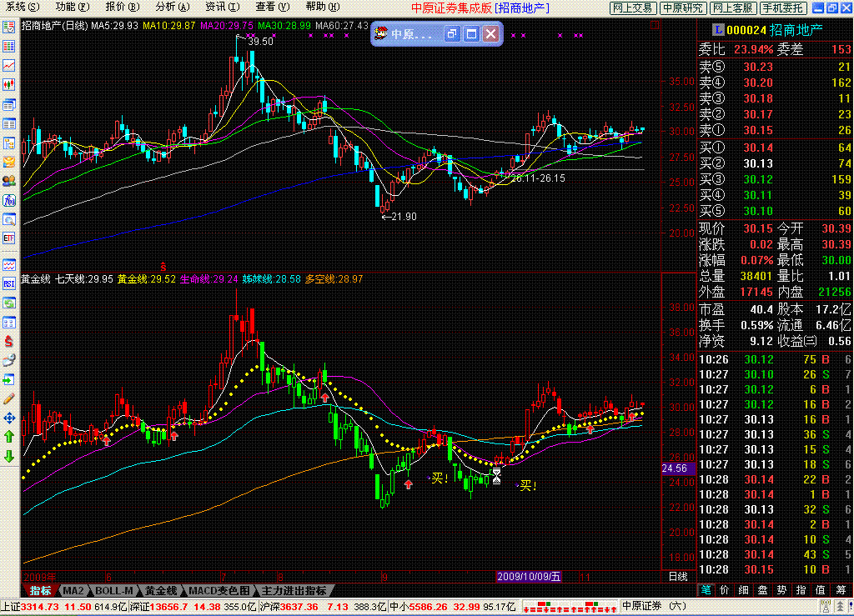
Task: Open the 查看(V) menu
Action: click(273, 7)
